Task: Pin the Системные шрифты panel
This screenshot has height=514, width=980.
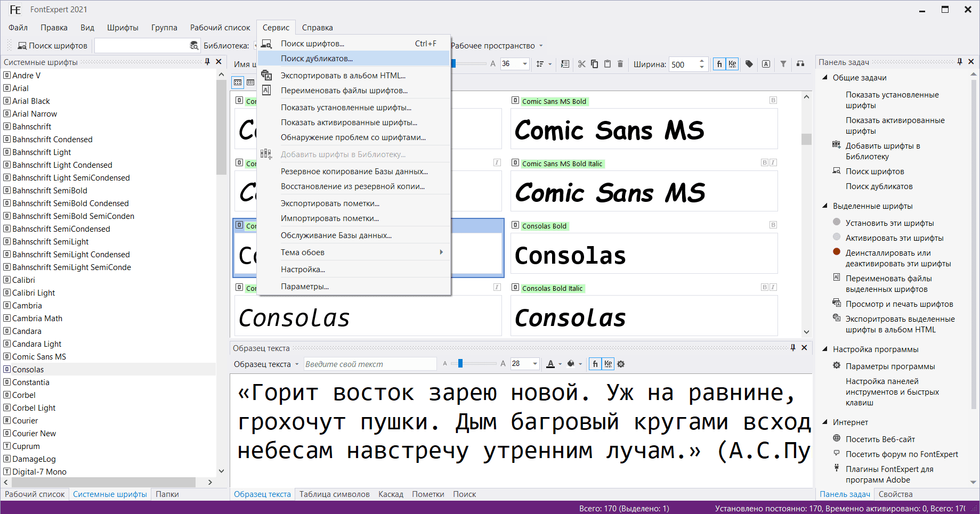Action: (x=207, y=62)
